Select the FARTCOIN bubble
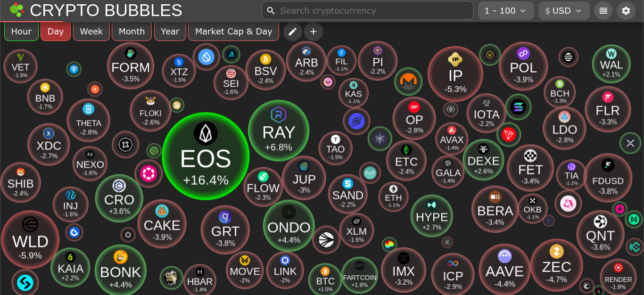This screenshot has height=295, width=644. [x=360, y=275]
